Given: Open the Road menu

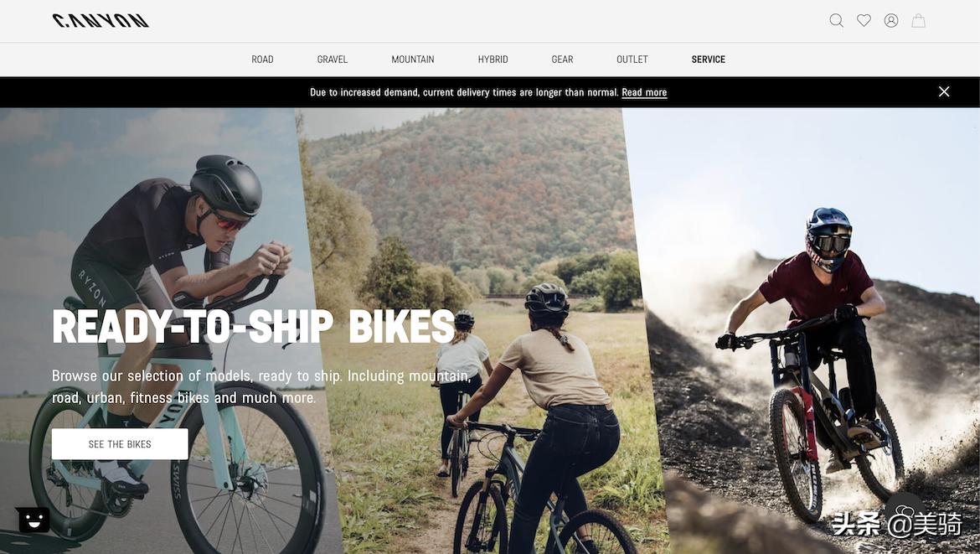Looking at the screenshot, I should pos(262,60).
